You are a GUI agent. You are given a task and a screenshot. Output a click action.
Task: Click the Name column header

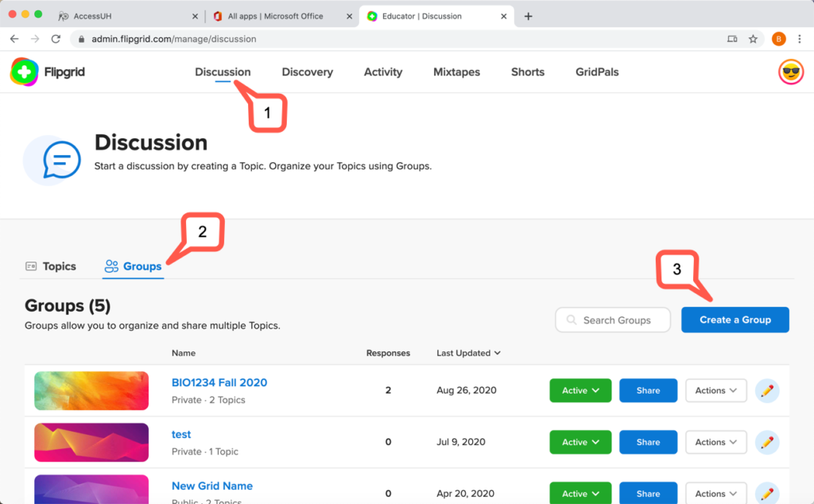click(184, 353)
